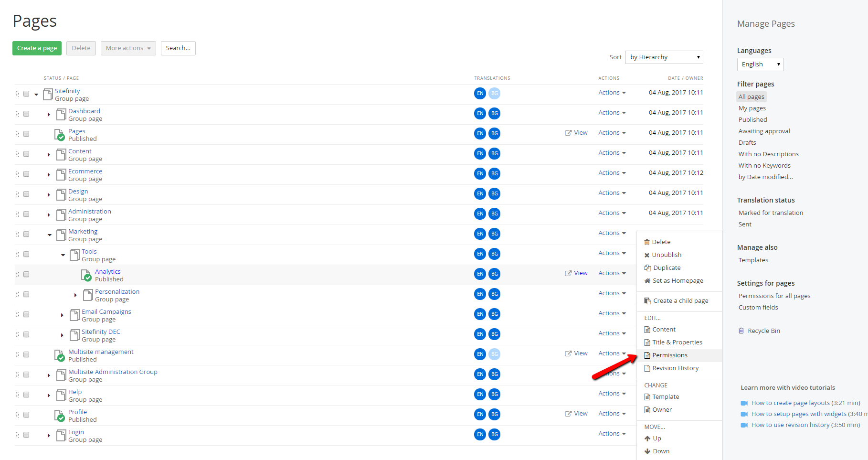Check the Sitefinity row checkbox
Screen dimensions: 868x460
[x=26, y=94]
